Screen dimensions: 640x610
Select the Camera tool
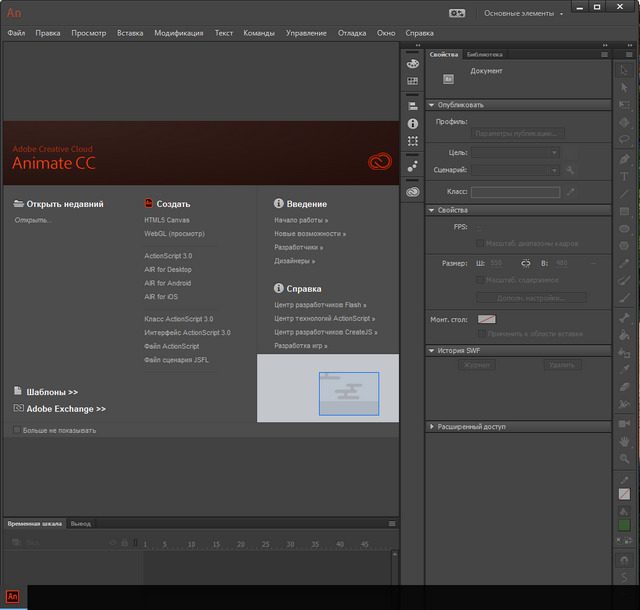coord(624,424)
